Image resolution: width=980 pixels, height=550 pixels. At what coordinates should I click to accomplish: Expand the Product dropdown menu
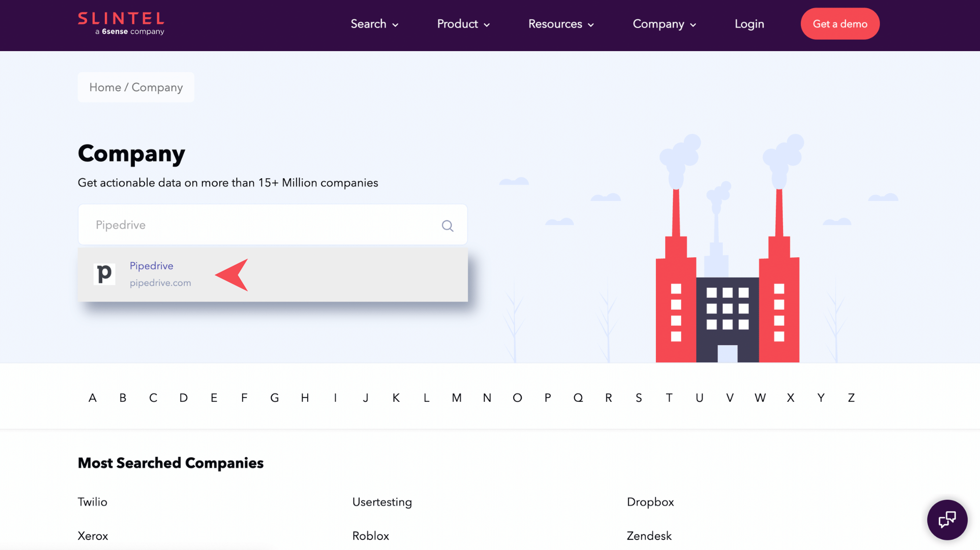[463, 24]
